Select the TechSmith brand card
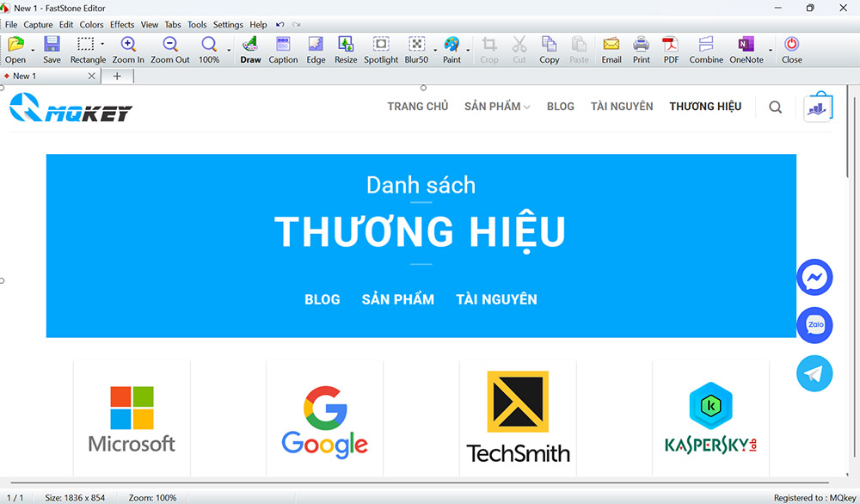Screen dimensions: 860x504 (x=518, y=419)
